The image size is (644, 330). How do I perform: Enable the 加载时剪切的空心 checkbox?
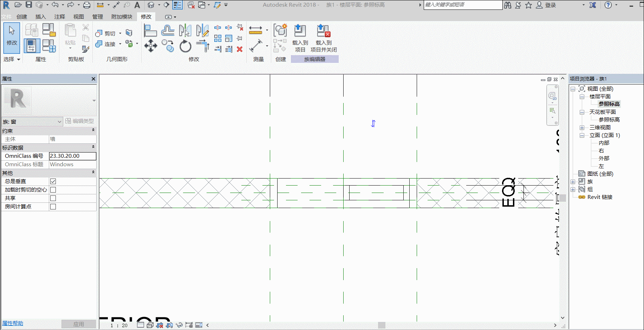(53, 190)
